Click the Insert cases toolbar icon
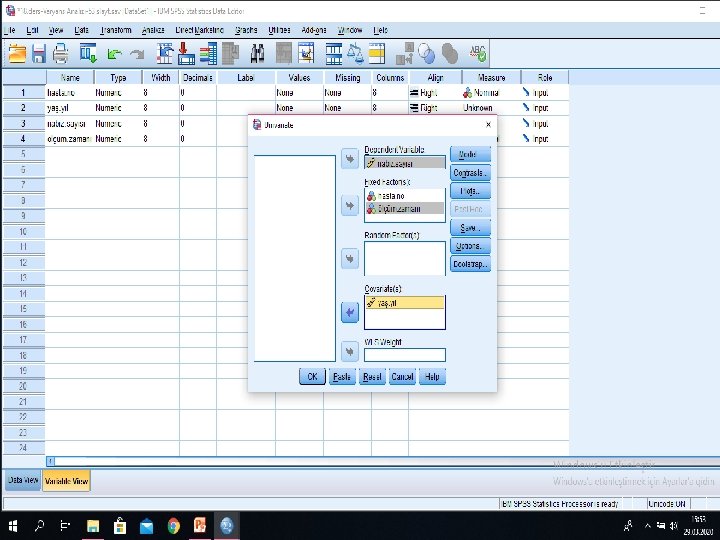The height and width of the screenshot is (540, 720). [284, 53]
